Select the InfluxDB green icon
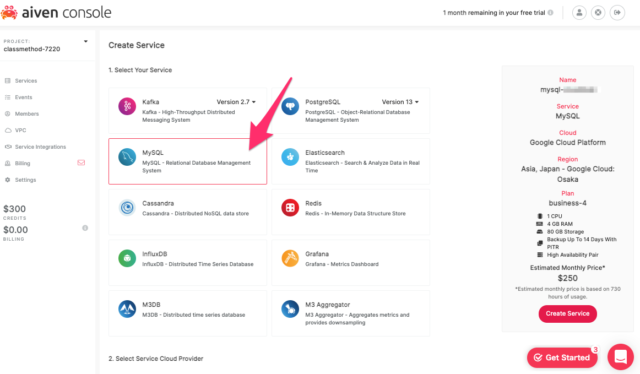640x374 pixels. 127,258
